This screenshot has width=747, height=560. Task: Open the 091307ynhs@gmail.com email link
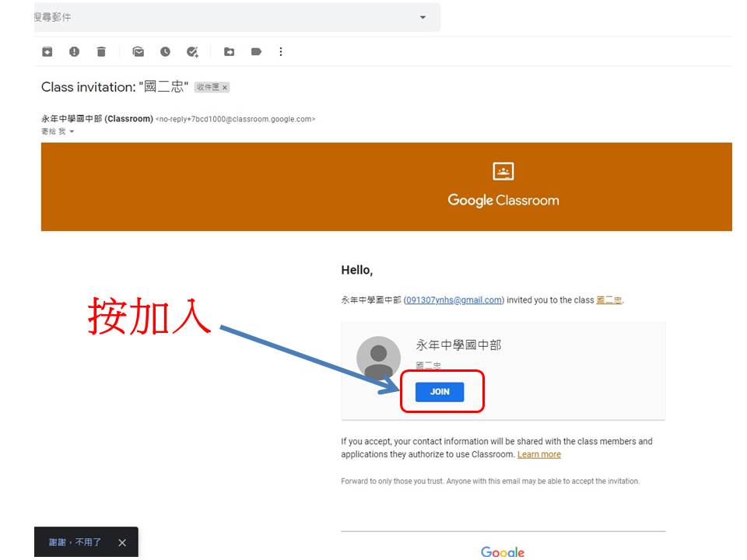[454, 300]
